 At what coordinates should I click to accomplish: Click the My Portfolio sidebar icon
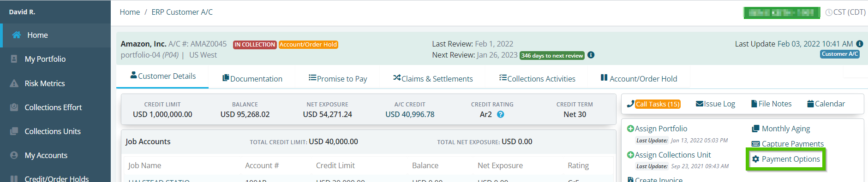point(14,59)
